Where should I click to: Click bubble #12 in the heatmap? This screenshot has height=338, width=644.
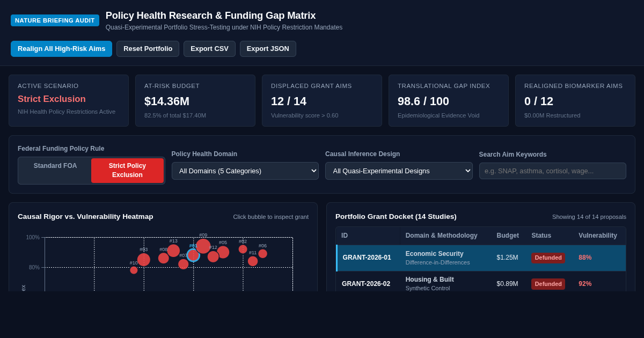[213, 256]
